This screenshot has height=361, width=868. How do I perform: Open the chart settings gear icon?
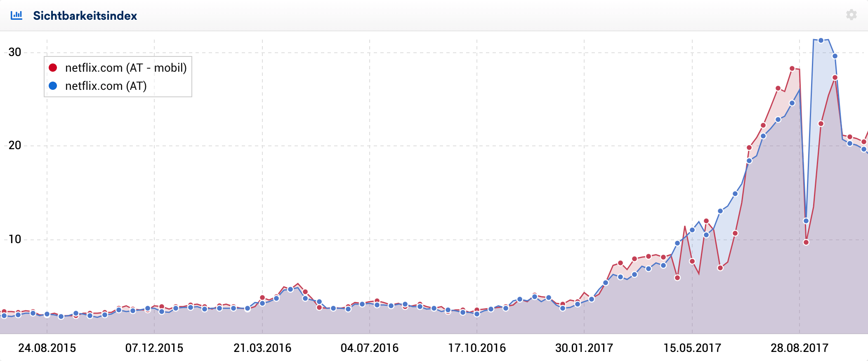[851, 15]
